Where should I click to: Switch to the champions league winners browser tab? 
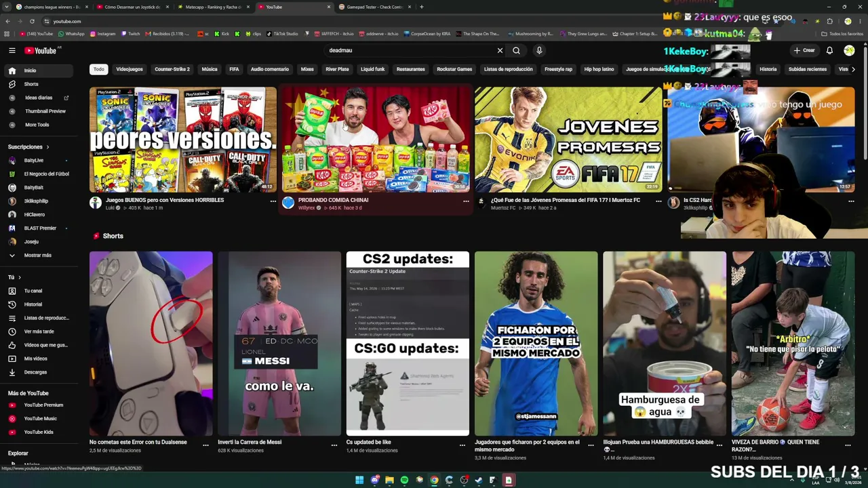(x=52, y=7)
